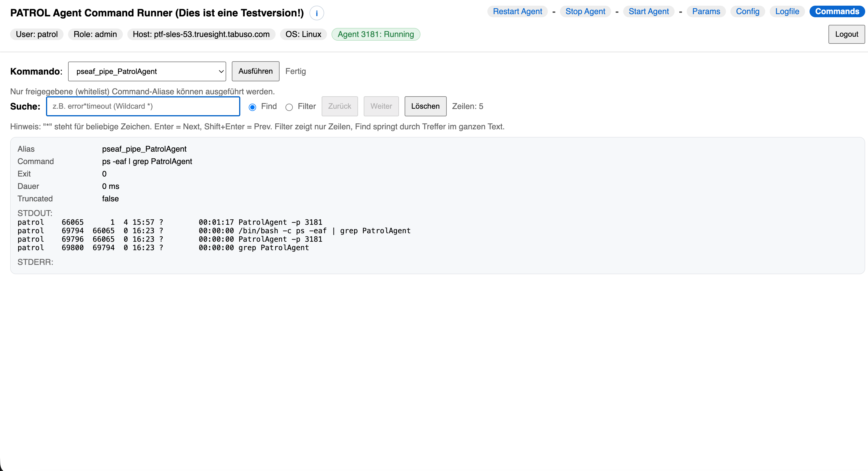Click the STDOUT line containing /bin/bash -c
The height and width of the screenshot is (471, 868).
tap(214, 231)
